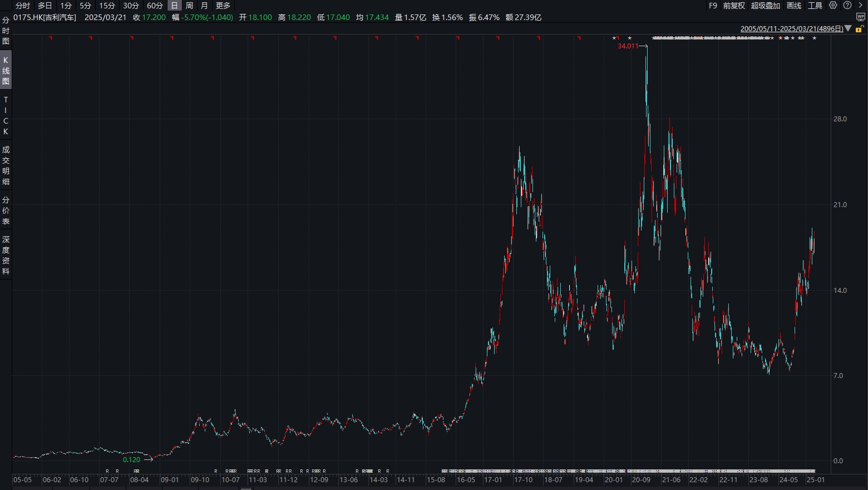This screenshot has height=490, width=868.
Task: Select the 分时图 sidebar tab
Action: (x=6, y=31)
